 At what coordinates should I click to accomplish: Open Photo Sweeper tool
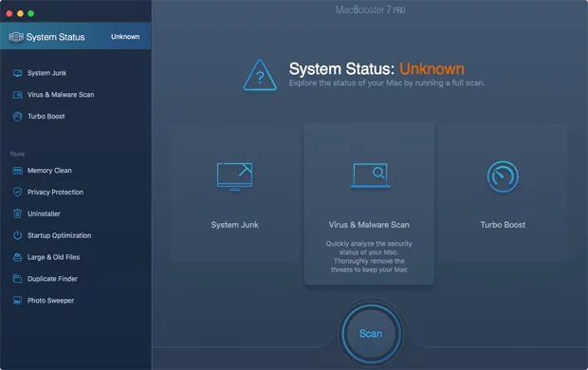tap(50, 300)
